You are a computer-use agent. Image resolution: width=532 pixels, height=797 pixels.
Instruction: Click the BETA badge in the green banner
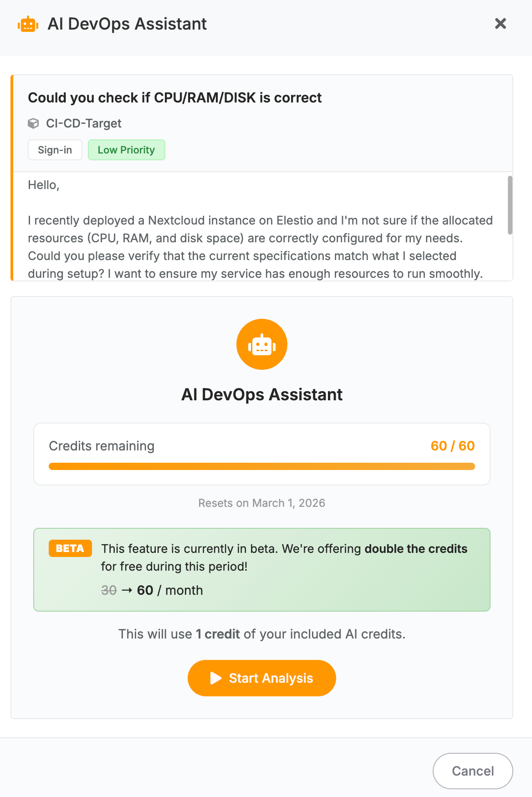70,548
